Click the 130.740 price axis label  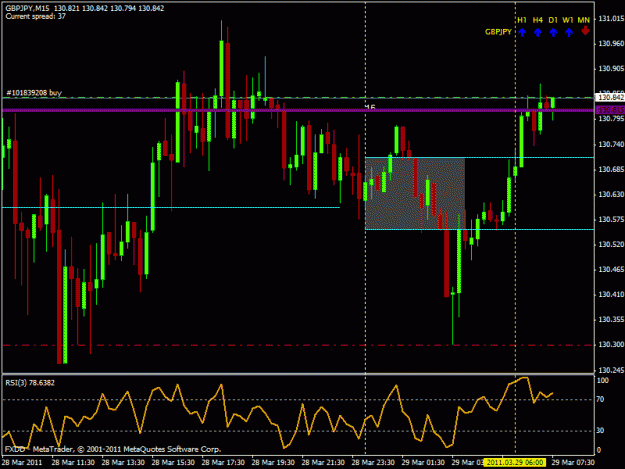tap(611, 145)
